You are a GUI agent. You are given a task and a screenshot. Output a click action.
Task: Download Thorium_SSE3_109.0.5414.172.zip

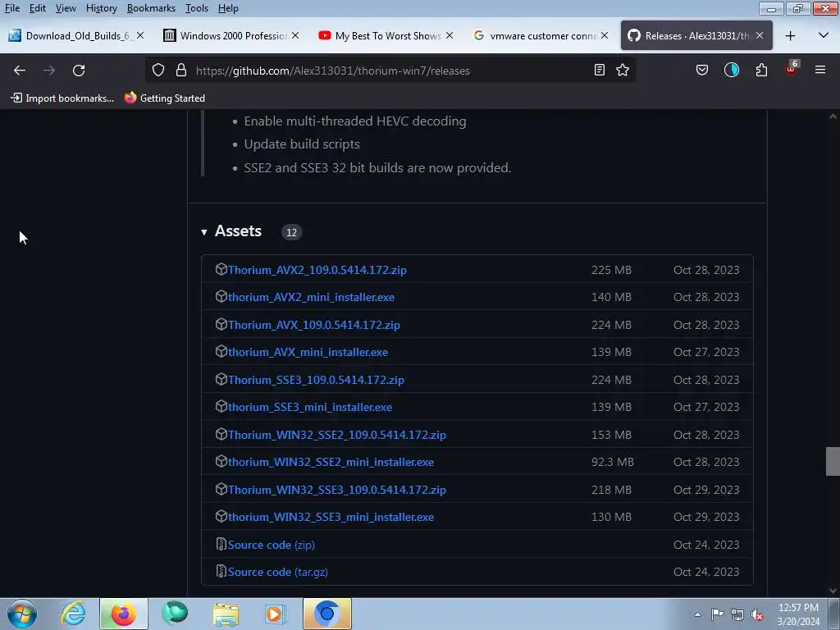pos(316,381)
